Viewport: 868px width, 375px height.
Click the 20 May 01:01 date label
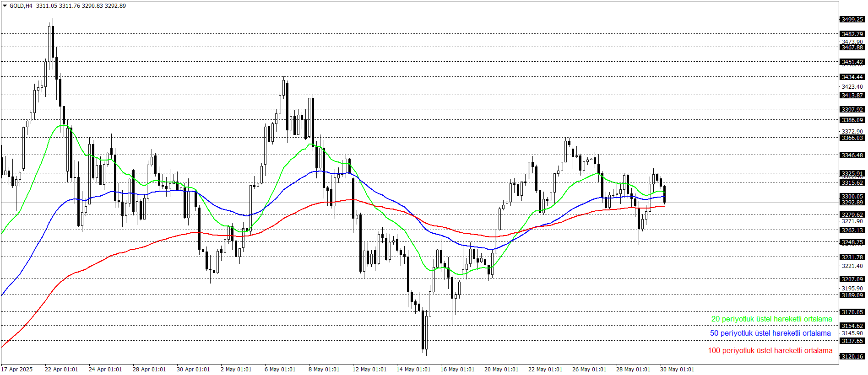point(501,370)
